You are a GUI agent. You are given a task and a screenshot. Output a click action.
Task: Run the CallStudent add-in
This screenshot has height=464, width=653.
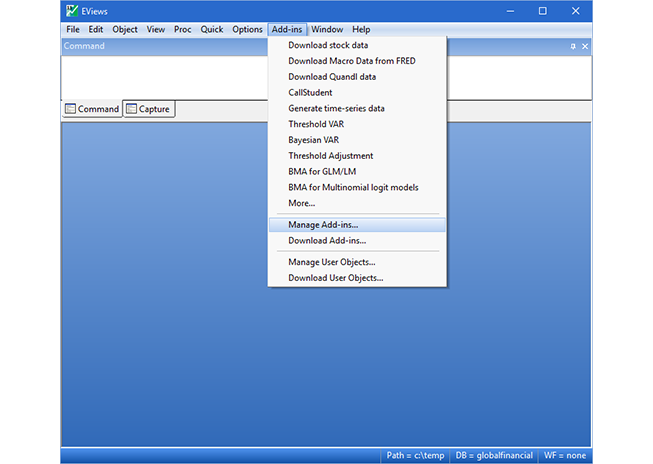click(357, 92)
